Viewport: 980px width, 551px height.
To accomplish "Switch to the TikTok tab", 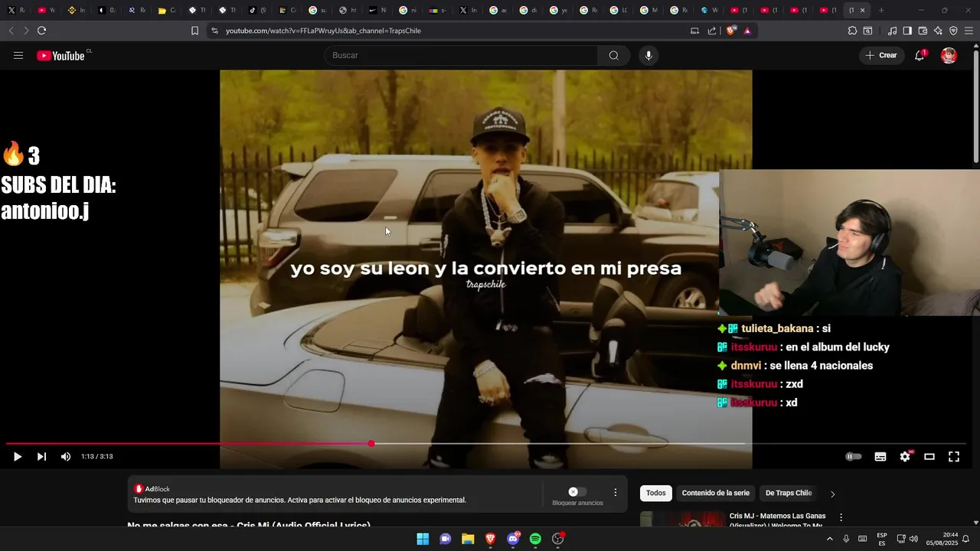I will coord(257,10).
